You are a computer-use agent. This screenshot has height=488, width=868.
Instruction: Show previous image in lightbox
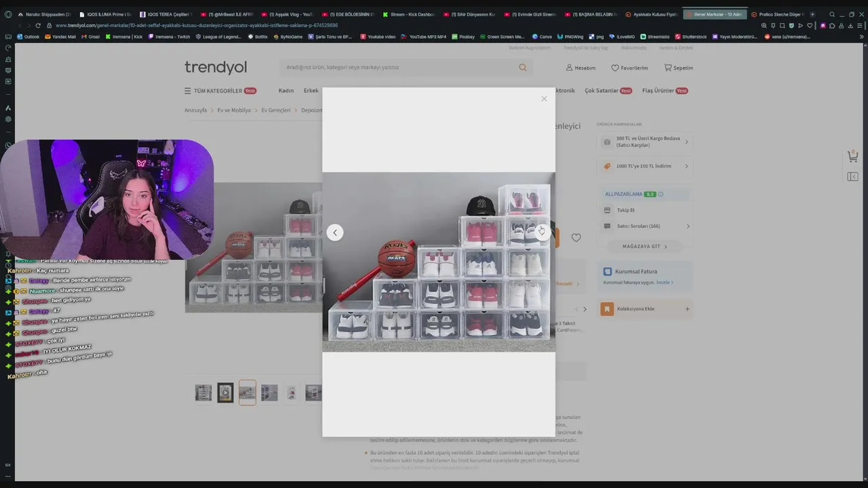point(334,232)
